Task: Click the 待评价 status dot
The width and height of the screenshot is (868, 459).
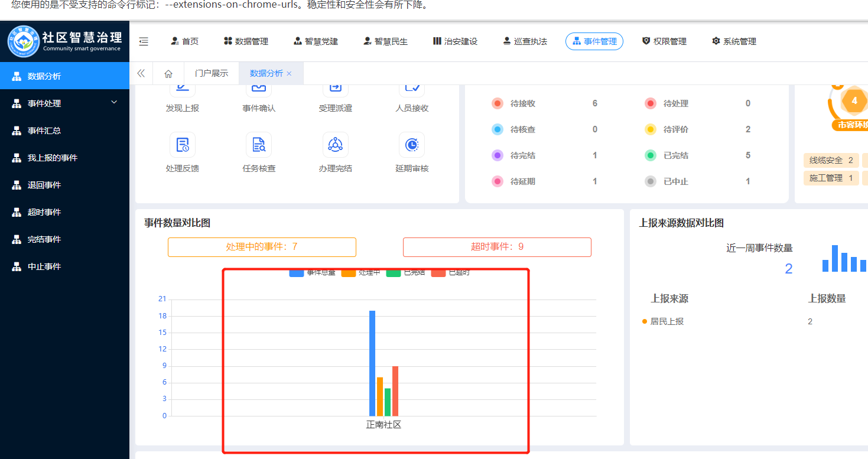Action: pos(651,129)
